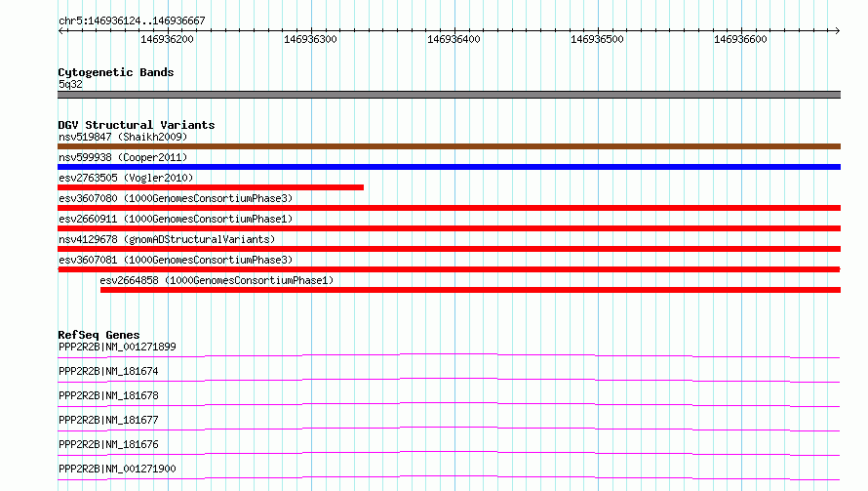
Task: Click ruler position 146936400
Action: coord(454,39)
